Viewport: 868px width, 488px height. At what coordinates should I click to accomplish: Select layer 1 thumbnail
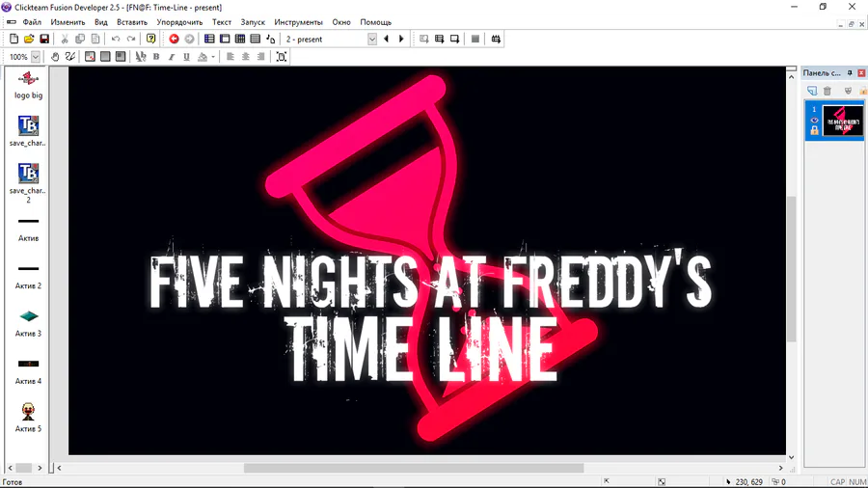pyautogui.click(x=843, y=120)
